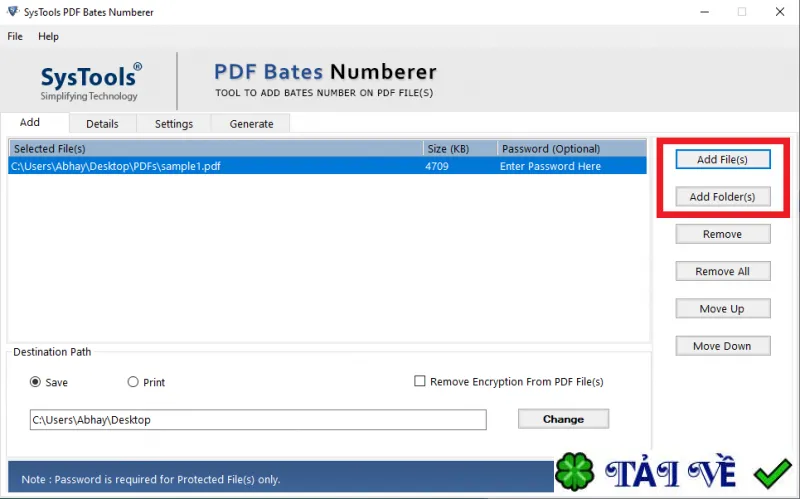Open the File menu
The width and height of the screenshot is (800, 499).
pyautogui.click(x=15, y=36)
